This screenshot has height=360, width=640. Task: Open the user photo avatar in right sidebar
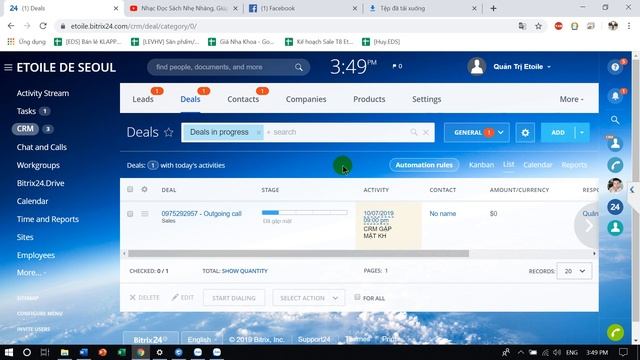tap(615, 186)
